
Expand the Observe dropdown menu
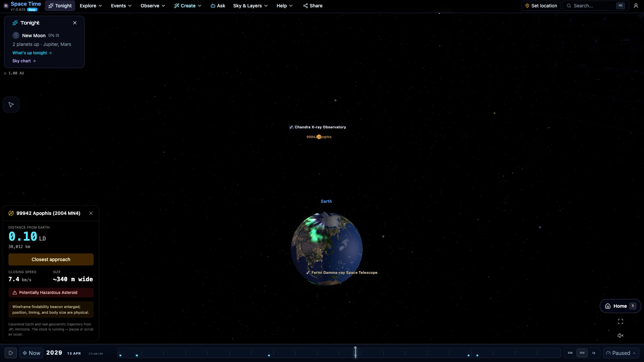pos(153,6)
